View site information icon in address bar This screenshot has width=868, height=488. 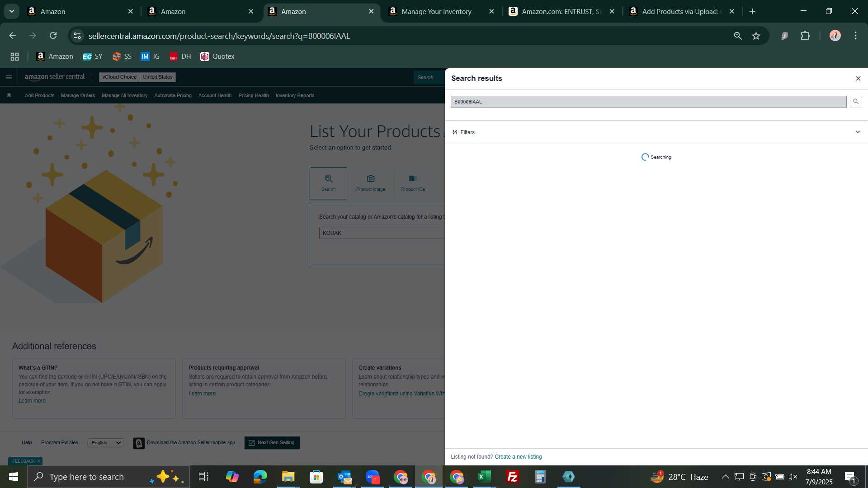pyautogui.click(x=77, y=36)
